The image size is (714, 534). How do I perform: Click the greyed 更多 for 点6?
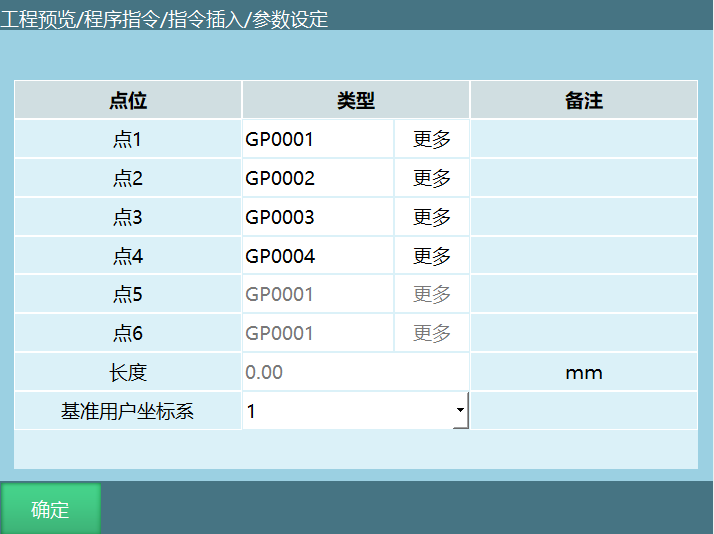[x=432, y=333]
